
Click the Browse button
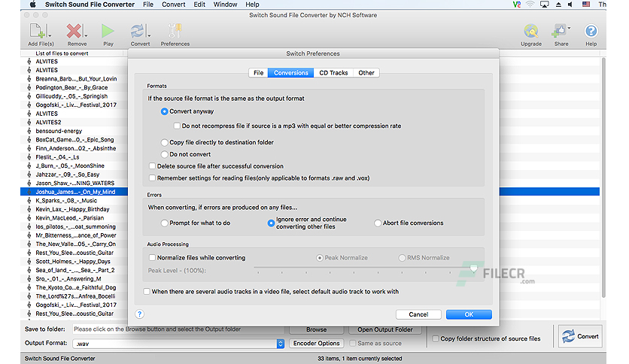317,329
